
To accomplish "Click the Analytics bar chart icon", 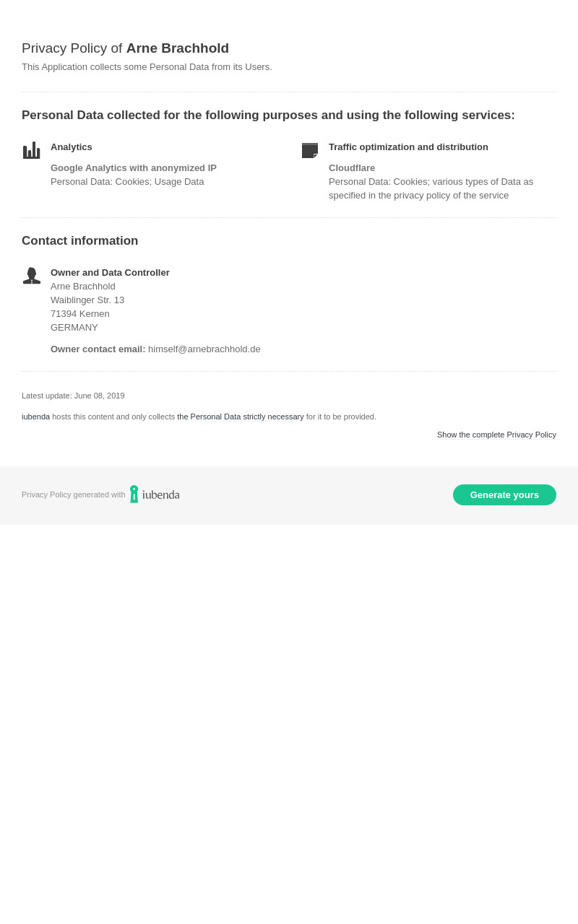I will [31, 150].
